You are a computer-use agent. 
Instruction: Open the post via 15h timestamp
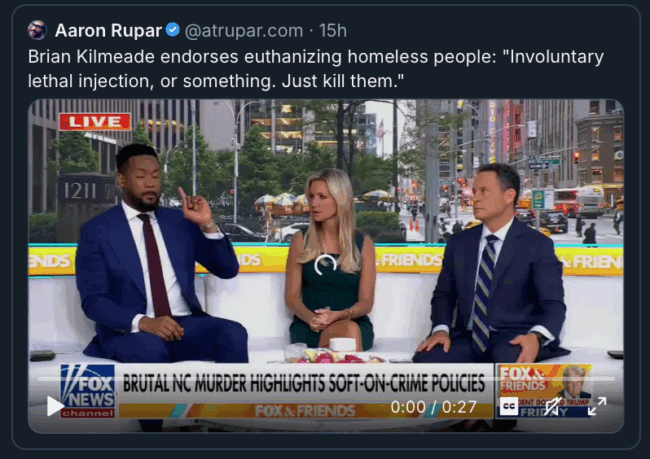pos(332,30)
